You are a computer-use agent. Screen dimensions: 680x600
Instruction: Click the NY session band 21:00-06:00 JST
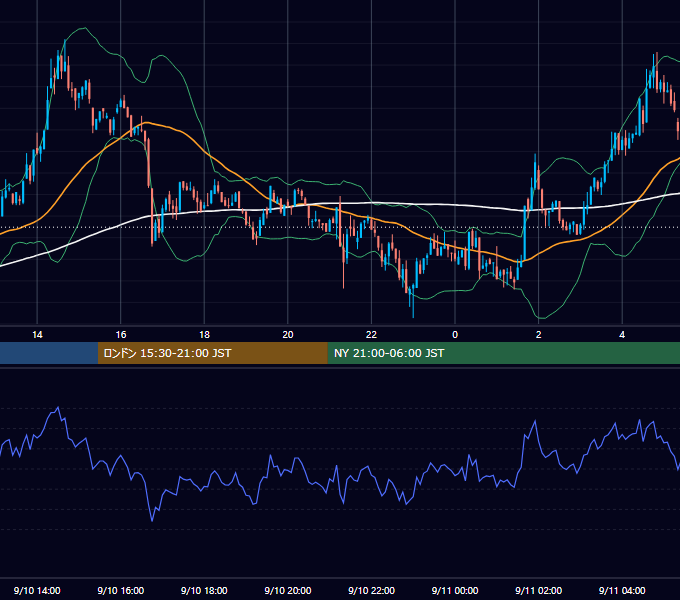pyautogui.click(x=503, y=353)
